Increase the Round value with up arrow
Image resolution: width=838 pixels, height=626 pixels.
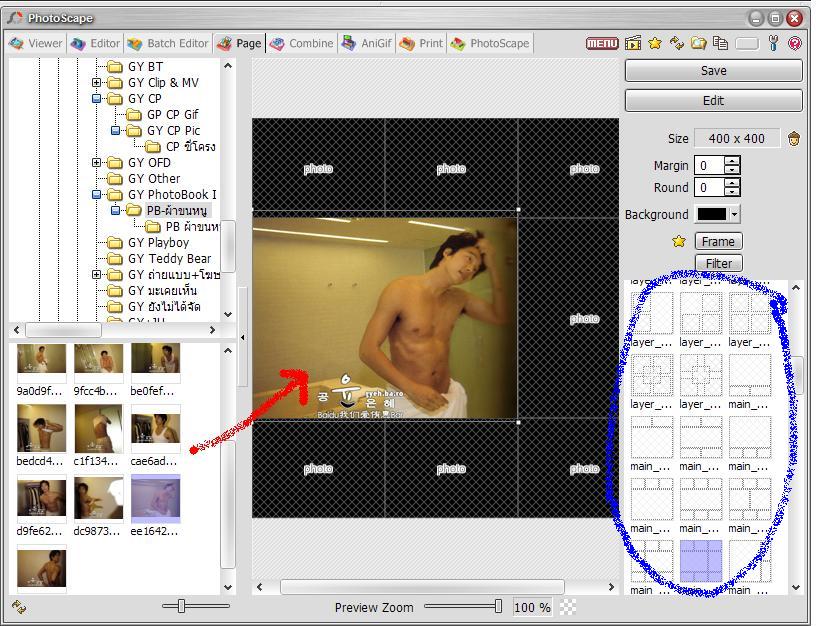coord(732,182)
